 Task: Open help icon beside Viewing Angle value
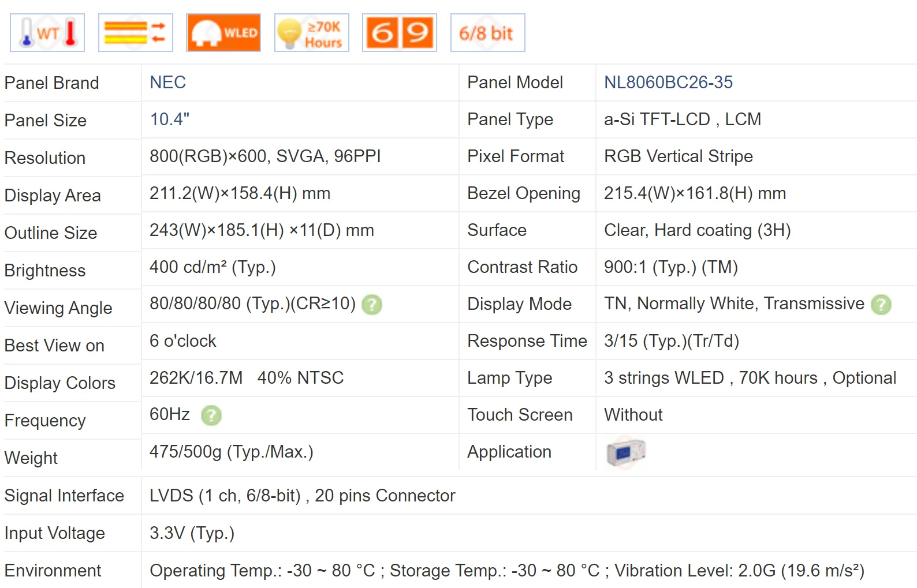coord(372,304)
